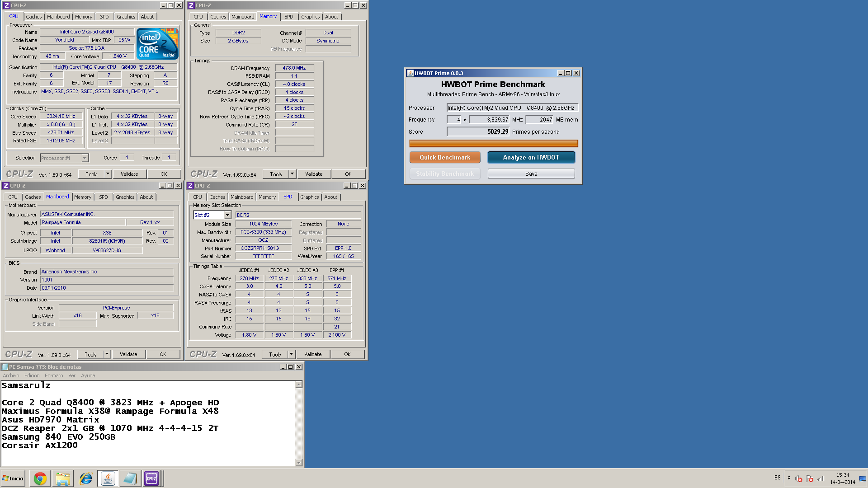This screenshot has height=488, width=868.
Task: Switch to the Java HWBOT Prime taskbar icon
Action: [108, 479]
